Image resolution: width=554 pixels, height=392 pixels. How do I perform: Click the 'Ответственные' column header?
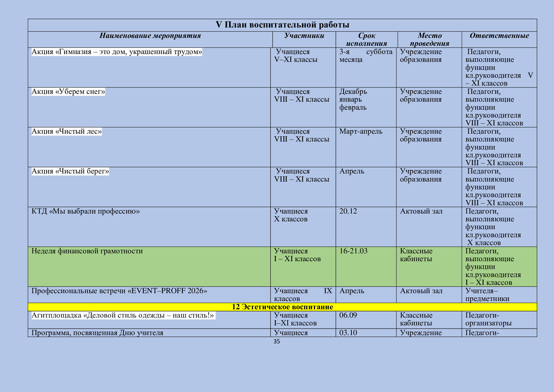(x=499, y=36)
